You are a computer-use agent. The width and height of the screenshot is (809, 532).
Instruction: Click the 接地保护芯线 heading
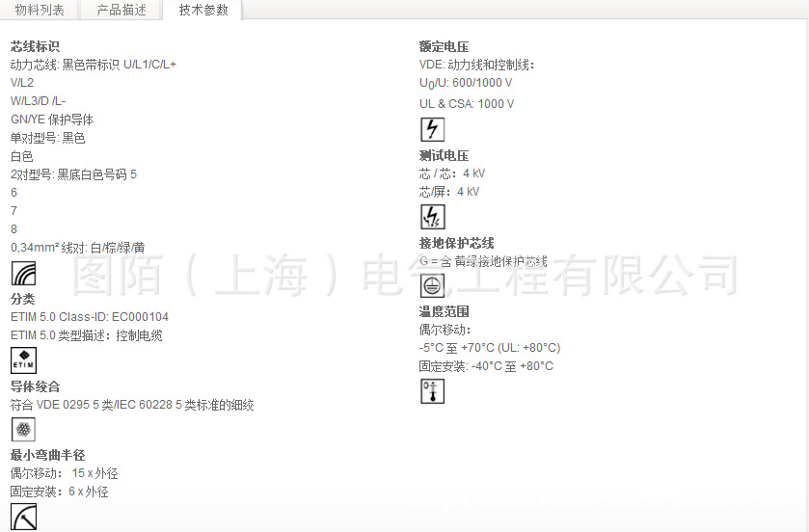pyautogui.click(x=457, y=243)
